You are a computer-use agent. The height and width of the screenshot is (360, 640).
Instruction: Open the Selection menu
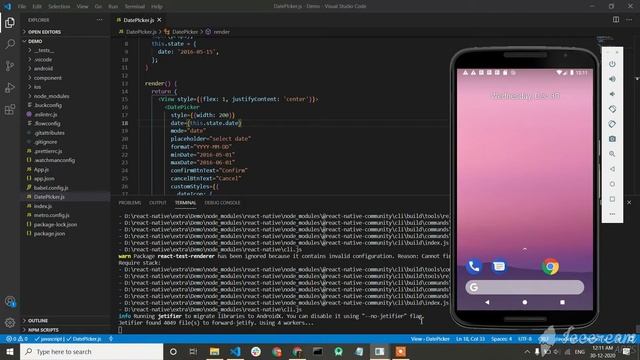(x=59, y=7)
